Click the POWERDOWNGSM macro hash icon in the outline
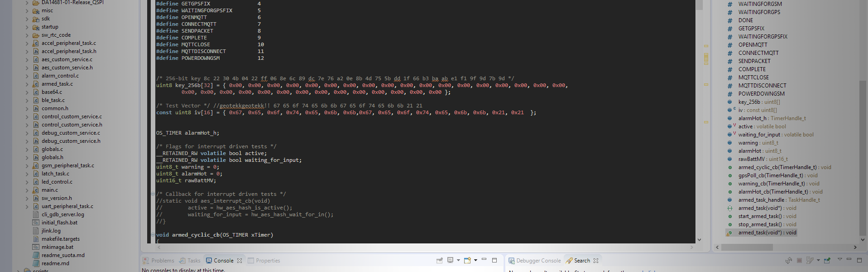This screenshot has height=272, width=868. tap(729, 94)
